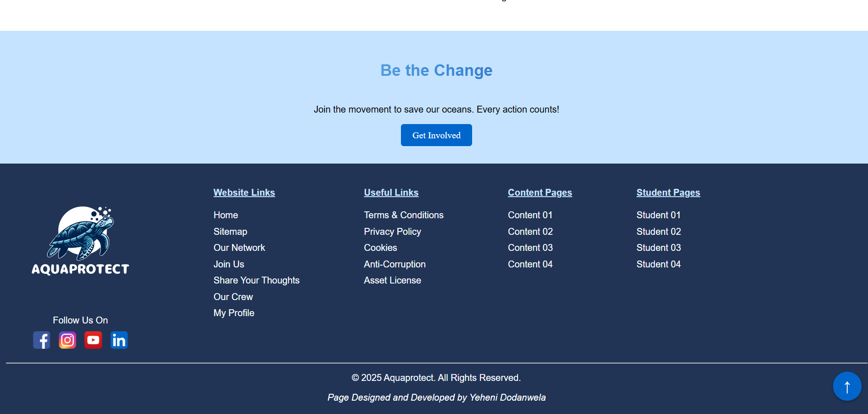Select the Sitemap link
The width and height of the screenshot is (868, 414).
click(230, 232)
